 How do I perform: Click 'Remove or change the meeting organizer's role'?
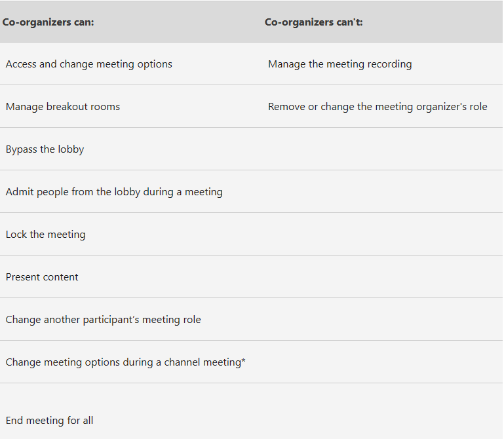378,107
